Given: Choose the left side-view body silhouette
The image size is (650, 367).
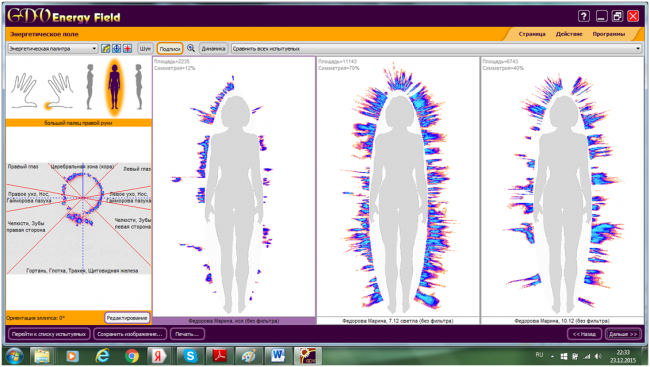Looking at the screenshot, I should coord(90,87).
